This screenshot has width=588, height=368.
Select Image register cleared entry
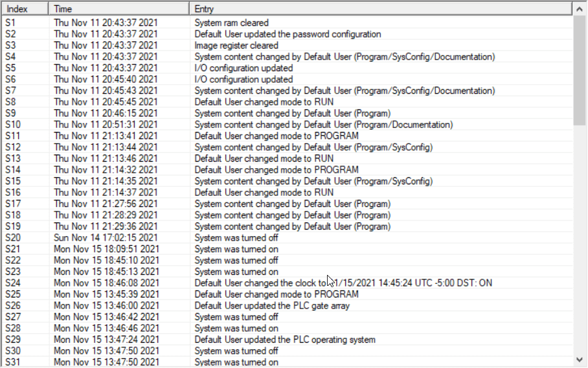tap(236, 45)
